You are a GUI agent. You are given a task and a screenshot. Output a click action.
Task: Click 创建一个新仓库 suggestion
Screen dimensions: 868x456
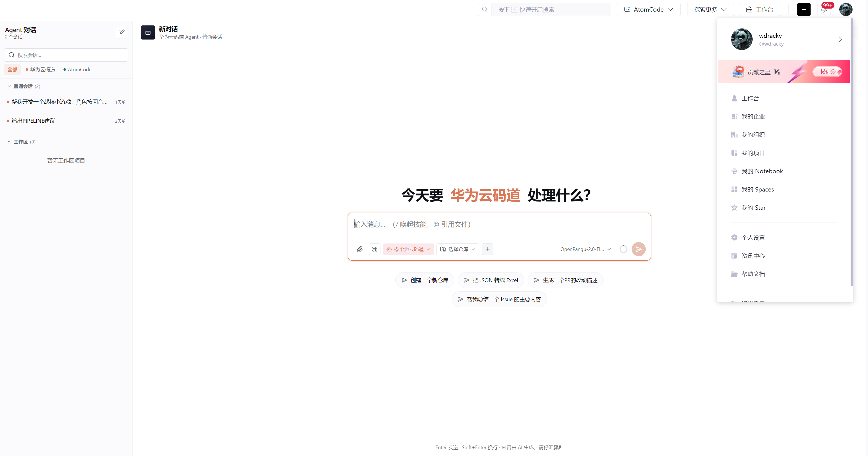425,280
